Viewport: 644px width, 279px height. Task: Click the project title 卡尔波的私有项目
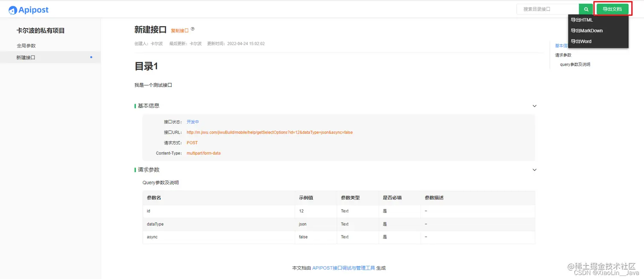pos(40,31)
